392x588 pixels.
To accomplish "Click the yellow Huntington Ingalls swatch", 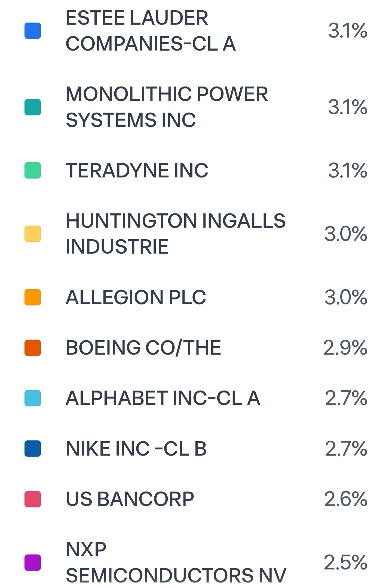I will (33, 234).
